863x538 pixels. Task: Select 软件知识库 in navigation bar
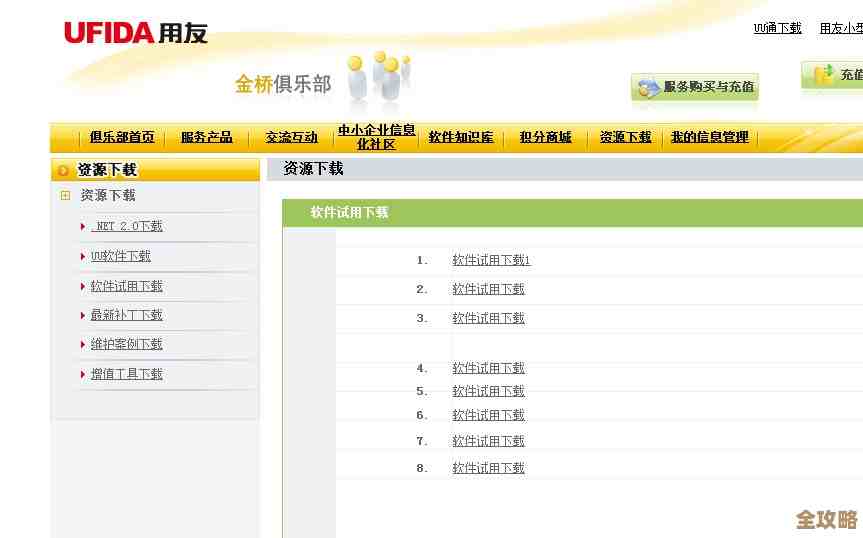pyautogui.click(x=461, y=137)
